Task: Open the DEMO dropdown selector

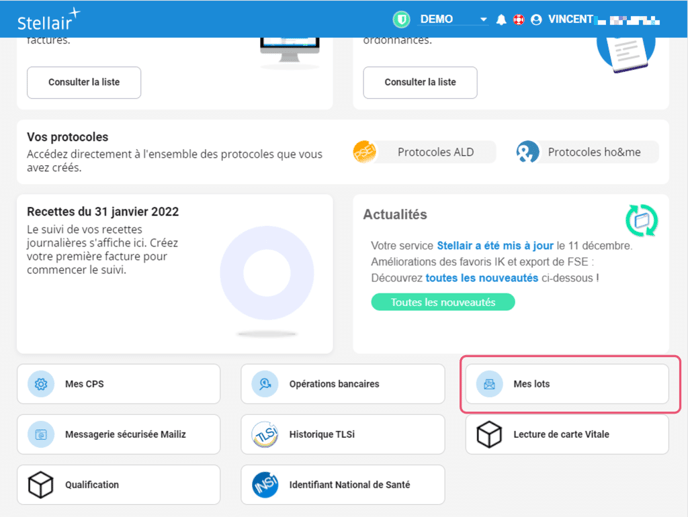Action: click(x=453, y=20)
